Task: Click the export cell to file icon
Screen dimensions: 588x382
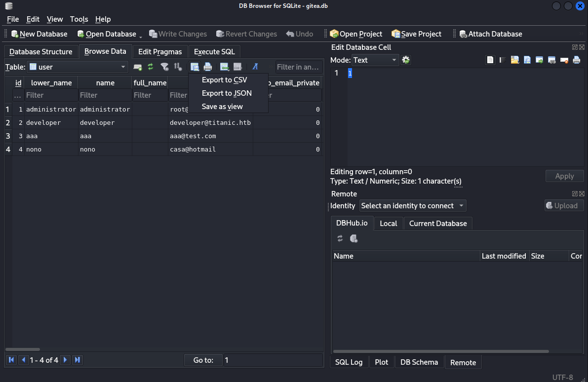Action: [x=527, y=60]
